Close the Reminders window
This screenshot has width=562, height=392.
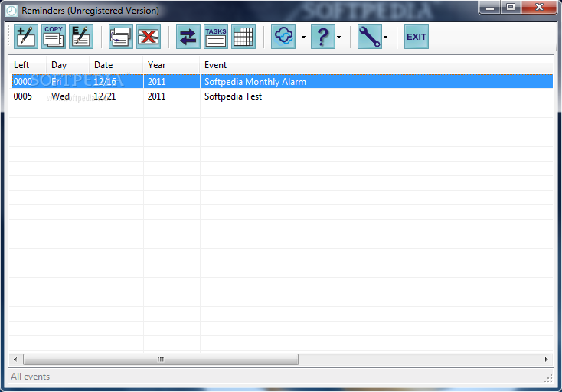[539, 7]
